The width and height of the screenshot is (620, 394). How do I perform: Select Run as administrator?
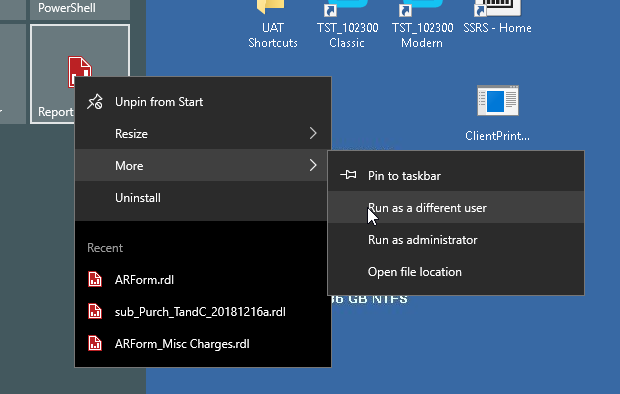[456, 239]
